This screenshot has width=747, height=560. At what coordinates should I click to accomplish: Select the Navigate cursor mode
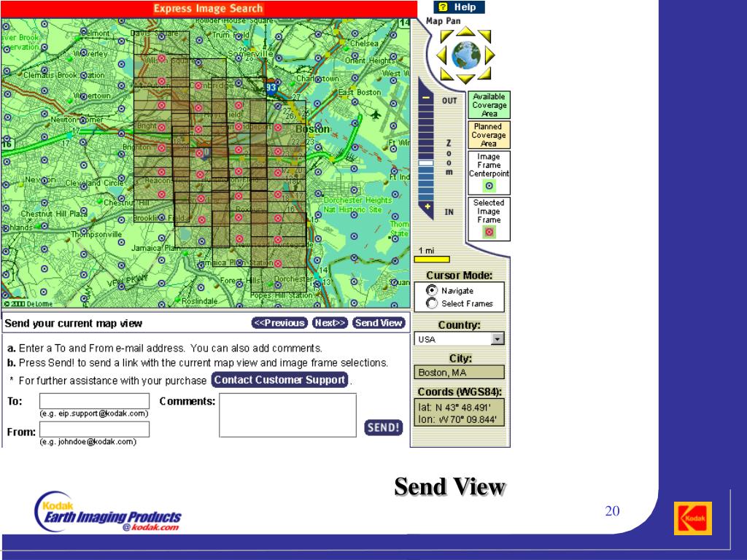click(x=432, y=290)
